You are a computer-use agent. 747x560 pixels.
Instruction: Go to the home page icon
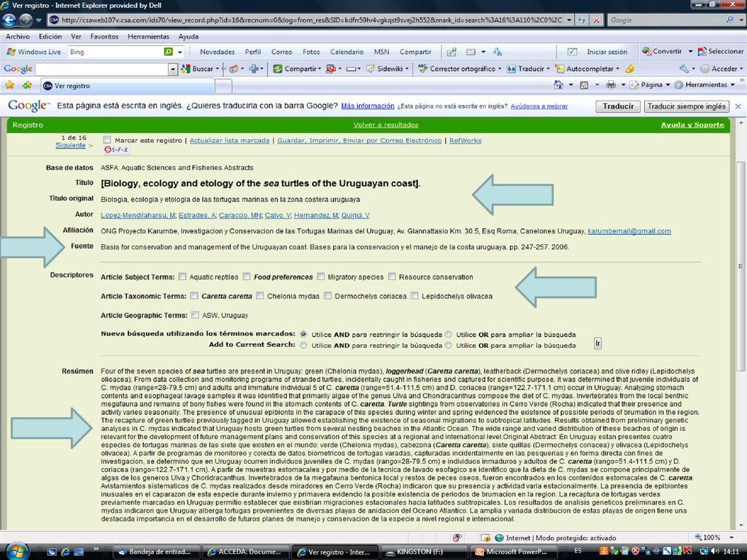tap(558, 85)
